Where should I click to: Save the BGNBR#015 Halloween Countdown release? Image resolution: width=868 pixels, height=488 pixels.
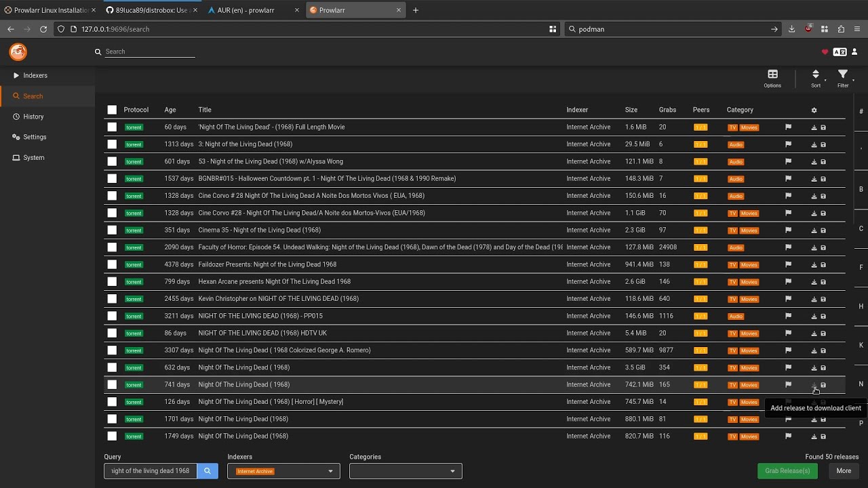823,179
